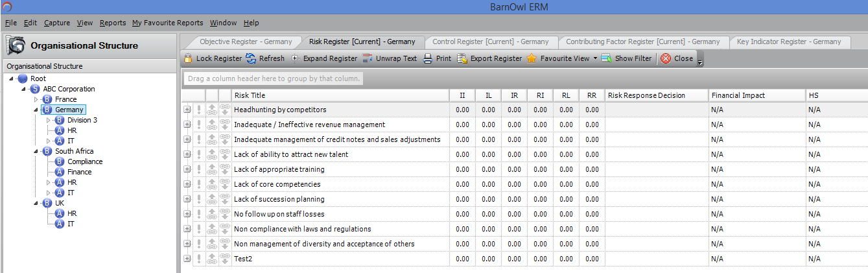
Task: Open the Capture menu
Action: coord(57,23)
